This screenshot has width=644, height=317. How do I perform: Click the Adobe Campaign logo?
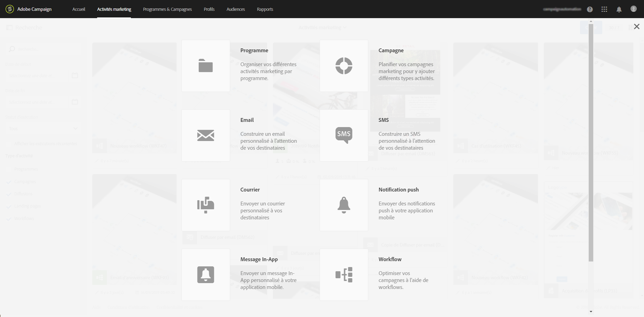10,9
